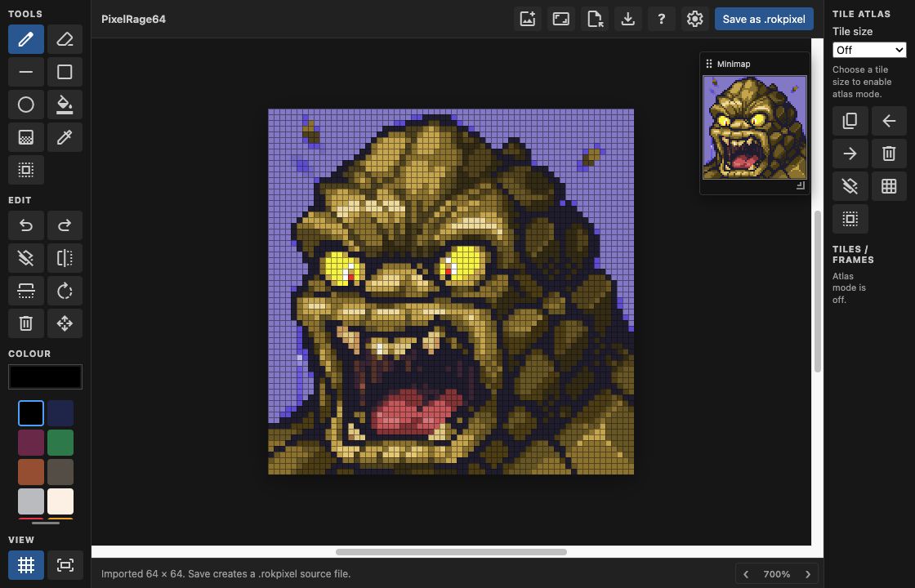Pick the dark grey palette swatch

(x=60, y=472)
